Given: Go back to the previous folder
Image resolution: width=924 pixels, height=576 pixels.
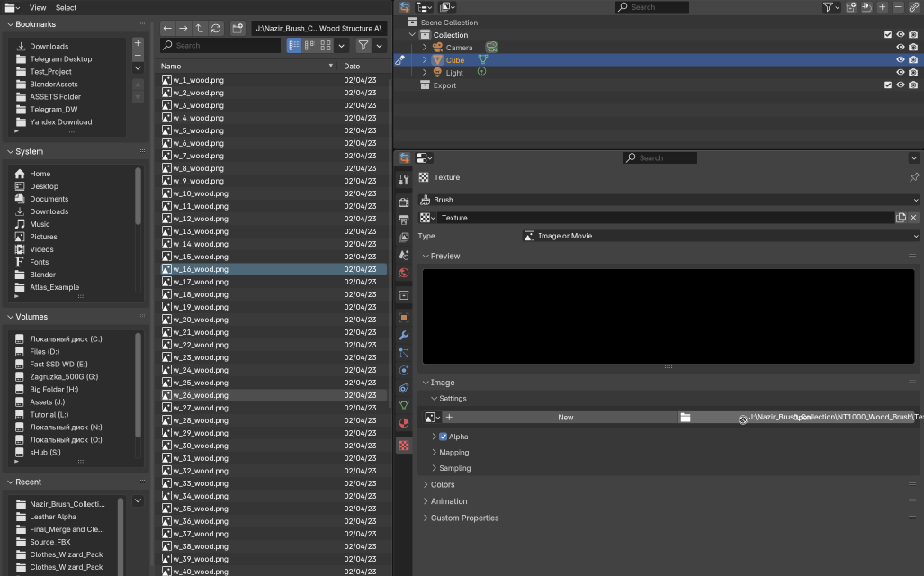Looking at the screenshot, I should (x=167, y=28).
